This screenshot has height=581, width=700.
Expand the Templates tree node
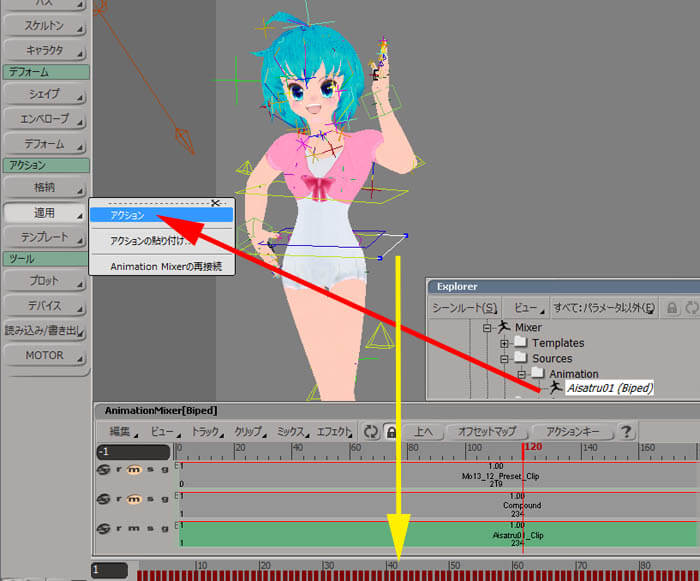pyautogui.click(x=505, y=343)
